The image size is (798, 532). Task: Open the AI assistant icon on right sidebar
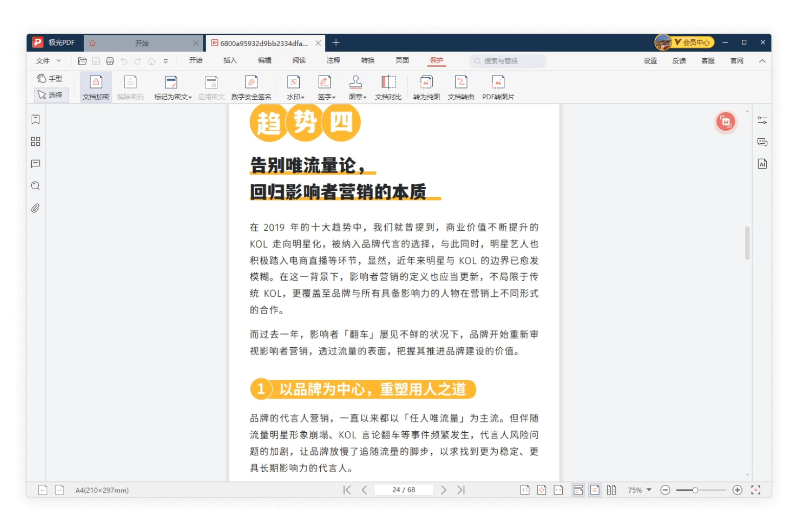tap(762, 164)
